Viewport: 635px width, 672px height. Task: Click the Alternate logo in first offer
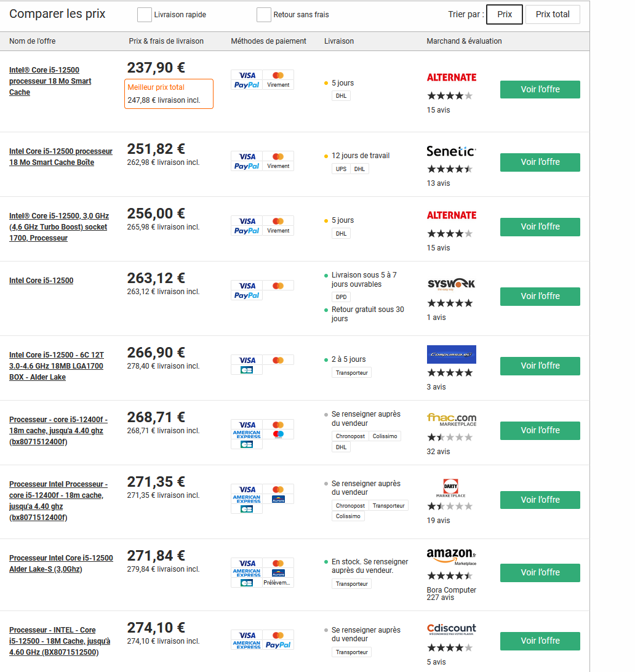pyautogui.click(x=451, y=78)
